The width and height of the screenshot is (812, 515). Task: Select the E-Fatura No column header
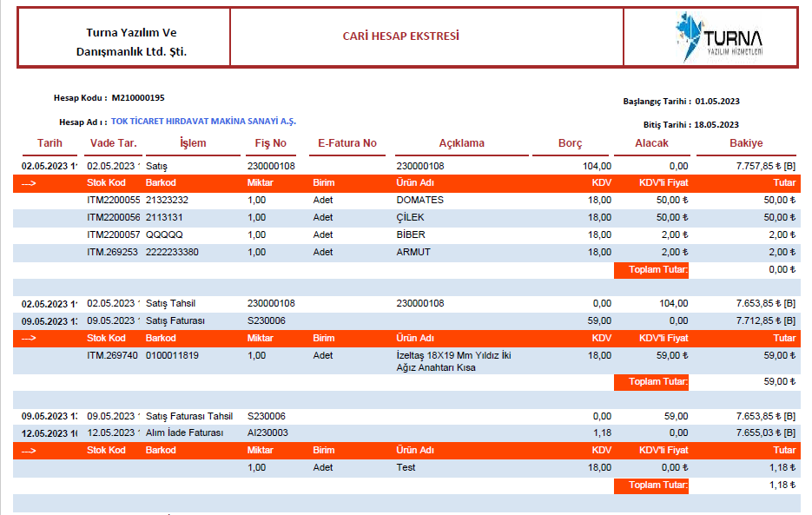(x=347, y=143)
